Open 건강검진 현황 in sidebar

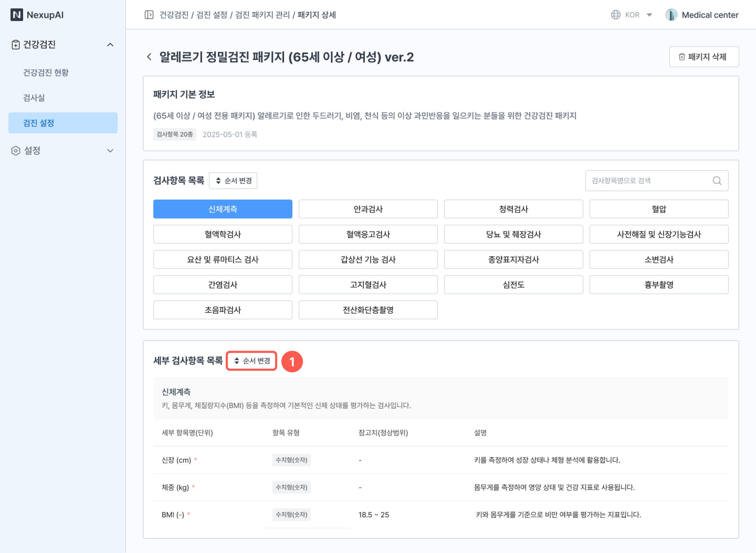coord(46,72)
